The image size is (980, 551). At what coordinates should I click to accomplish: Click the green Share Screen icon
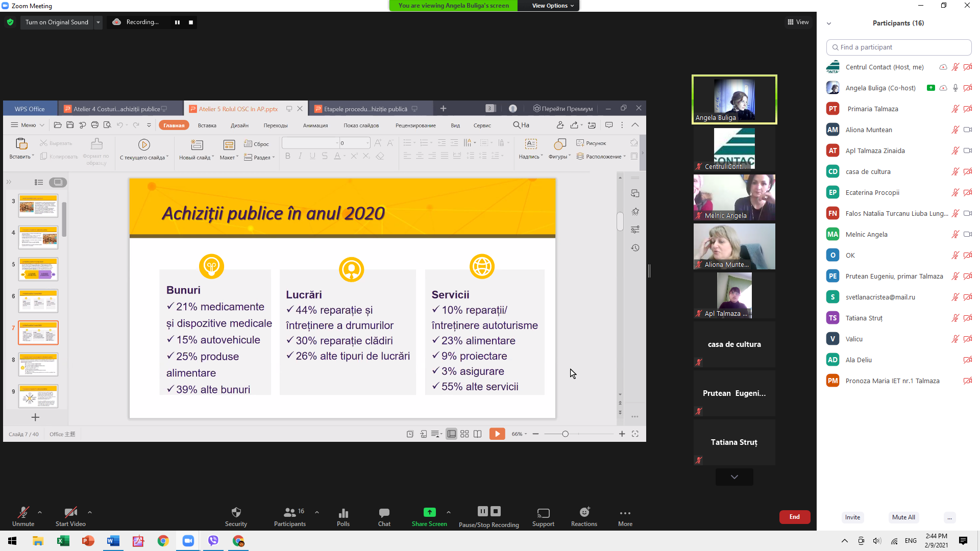(429, 512)
